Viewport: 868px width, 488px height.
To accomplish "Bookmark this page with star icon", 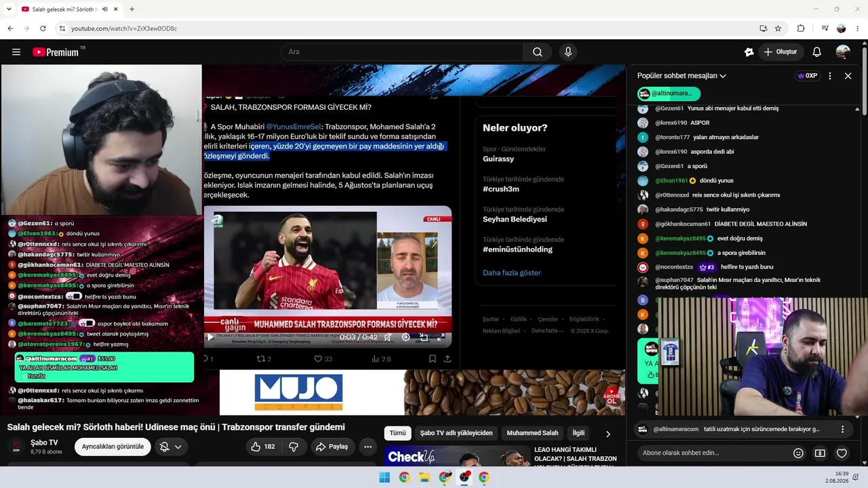I will pos(778,28).
